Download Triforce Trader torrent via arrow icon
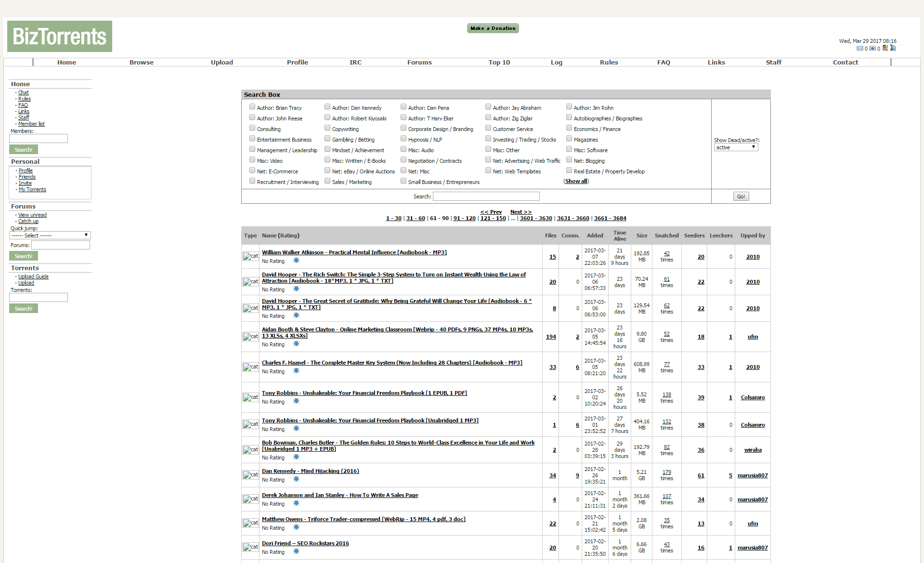Screen dimensions: 924x563 (x=296, y=527)
